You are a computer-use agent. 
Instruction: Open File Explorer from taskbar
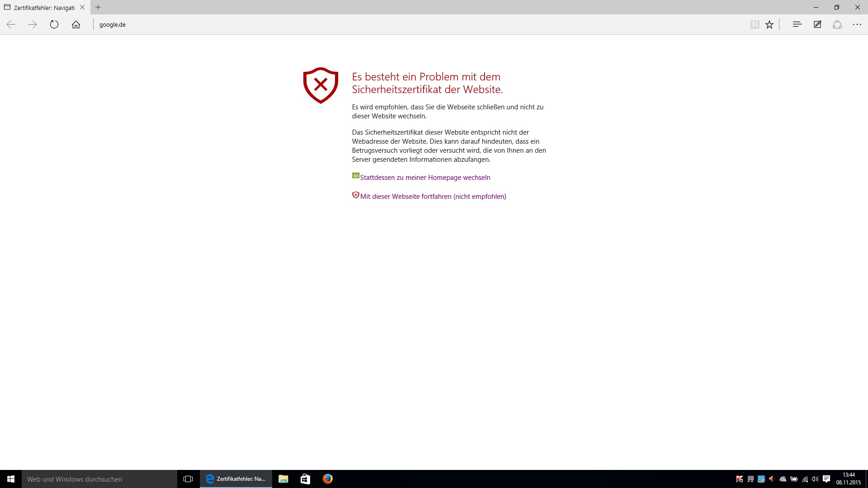pyautogui.click(x=283, y=479)
